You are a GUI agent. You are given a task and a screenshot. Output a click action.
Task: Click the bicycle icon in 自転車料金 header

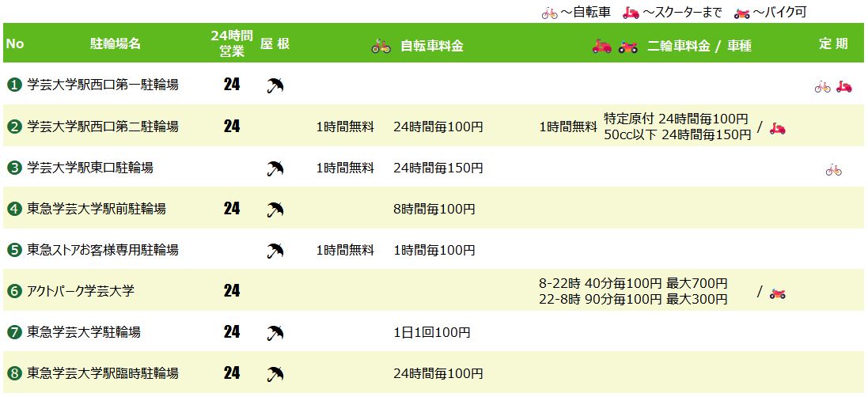(381, 46)
